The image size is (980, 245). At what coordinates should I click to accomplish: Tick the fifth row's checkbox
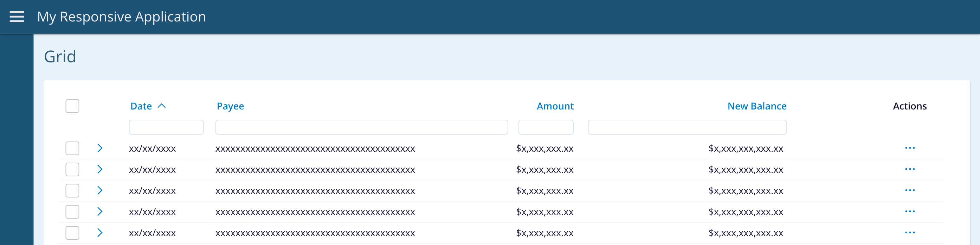(72, 233)
